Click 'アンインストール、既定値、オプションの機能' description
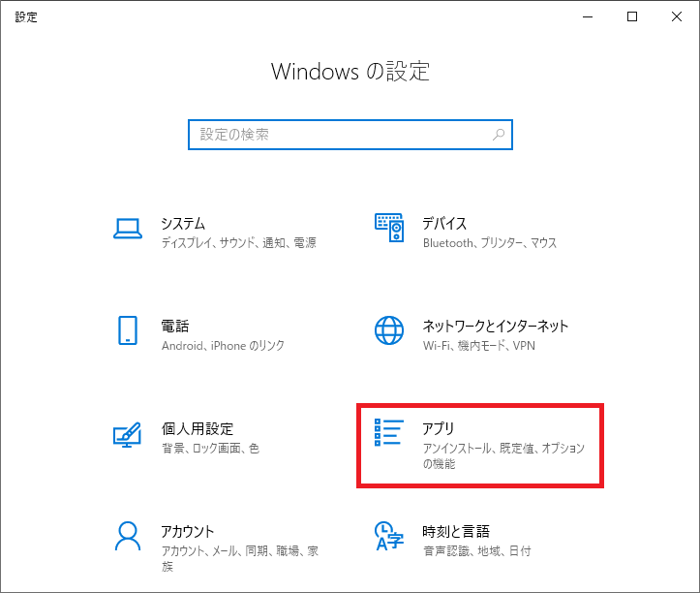This screenshot has height=593, width=700. (503, 455)
